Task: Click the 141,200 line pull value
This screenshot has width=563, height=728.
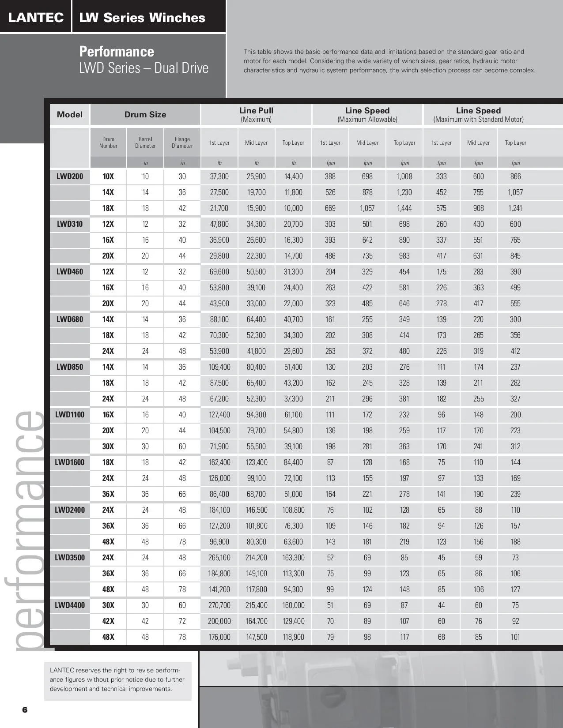Action: click(x=219, y=589)
